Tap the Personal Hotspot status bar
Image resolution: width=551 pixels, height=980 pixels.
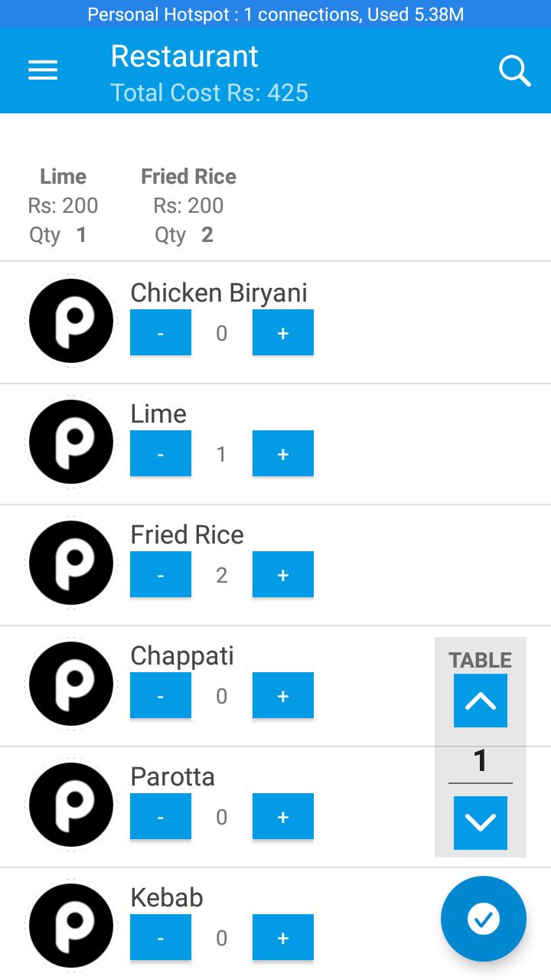click(x=275, y=14)
